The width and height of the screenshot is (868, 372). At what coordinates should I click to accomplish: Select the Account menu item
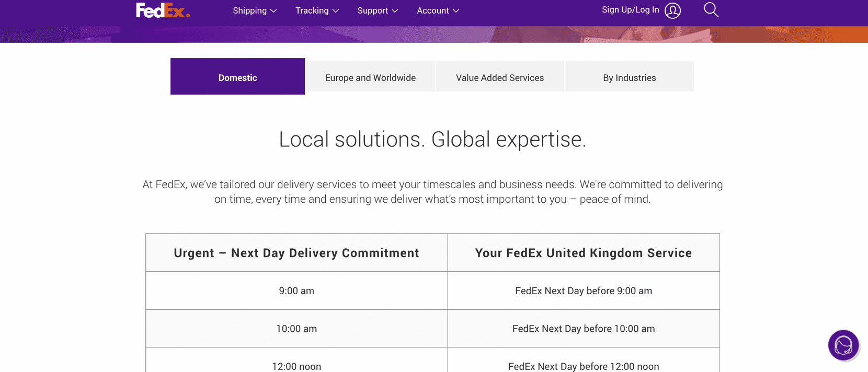[433, 10]
